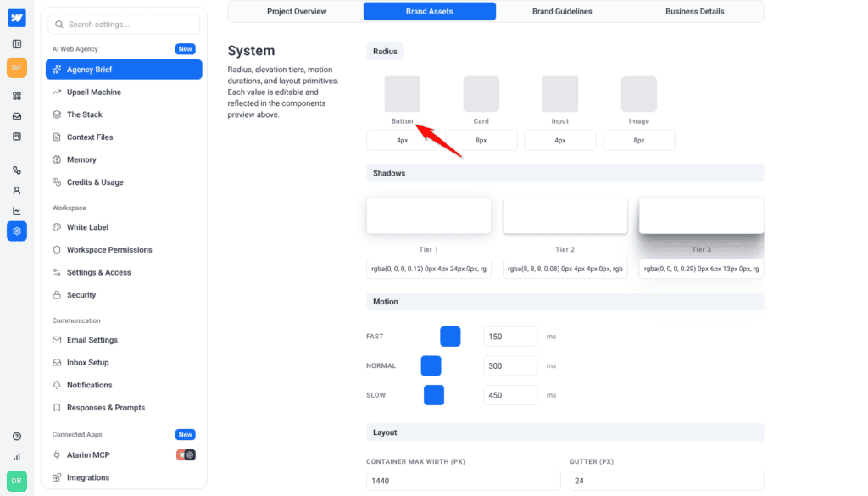Viewport: 868px width, 496px height.
Task: Click the Tier 1 shadow value field
Action: (429, 269)
